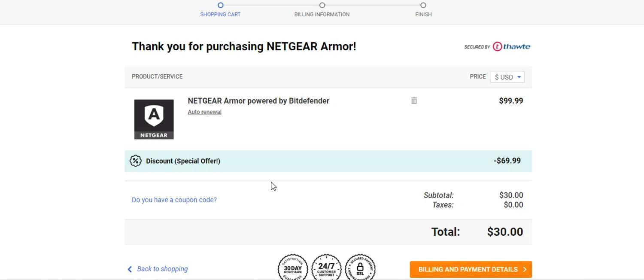Screen dimensions: 644x280
Task: Select the Shopping Cart step circle
Action: click(x=220, y=5)
